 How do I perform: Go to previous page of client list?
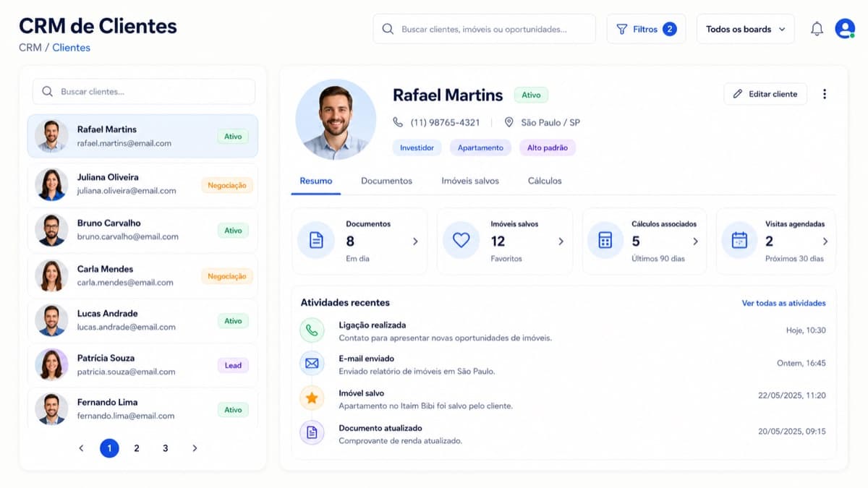coord(81,448)
